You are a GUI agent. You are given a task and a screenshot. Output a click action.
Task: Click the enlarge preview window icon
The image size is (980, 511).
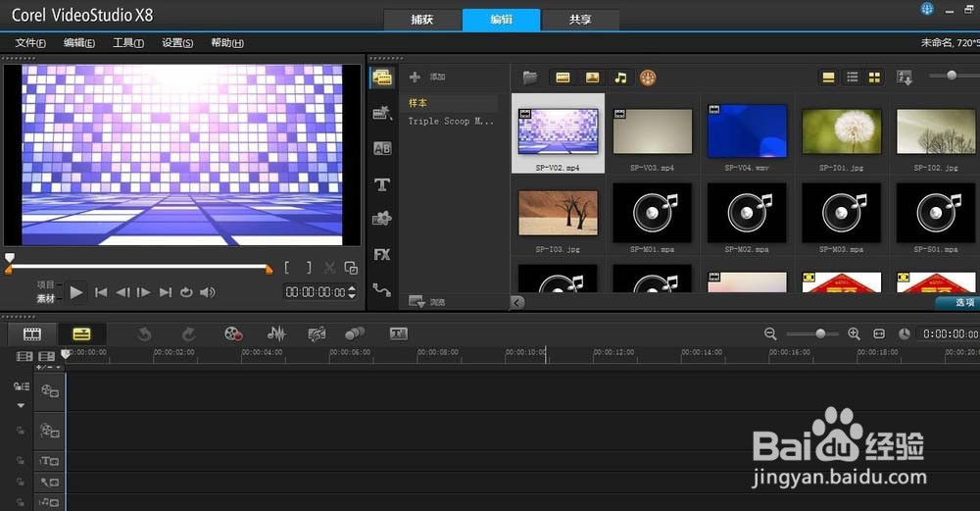(x=351, y=268)
